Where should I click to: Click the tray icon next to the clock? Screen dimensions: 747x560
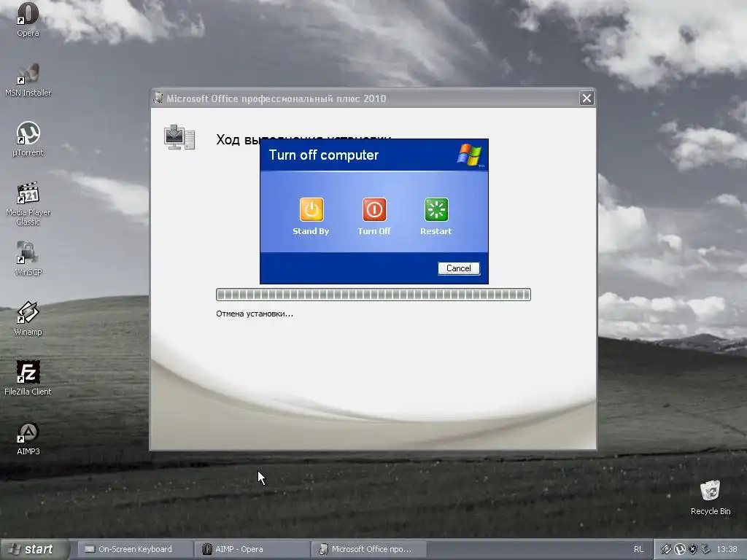click(706, 549)
